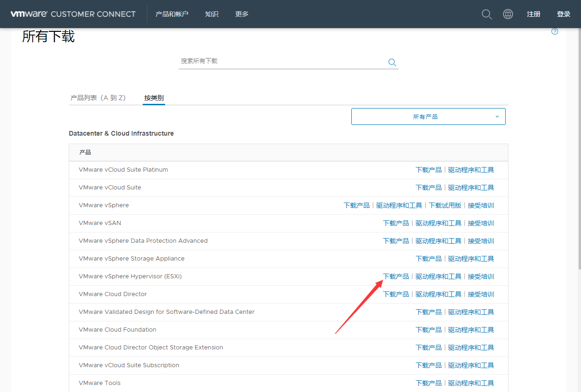Click 驱动程序和工具 for vSphere Hypervisor (ESXi)

pyautogui.click(x=438, y=276)
